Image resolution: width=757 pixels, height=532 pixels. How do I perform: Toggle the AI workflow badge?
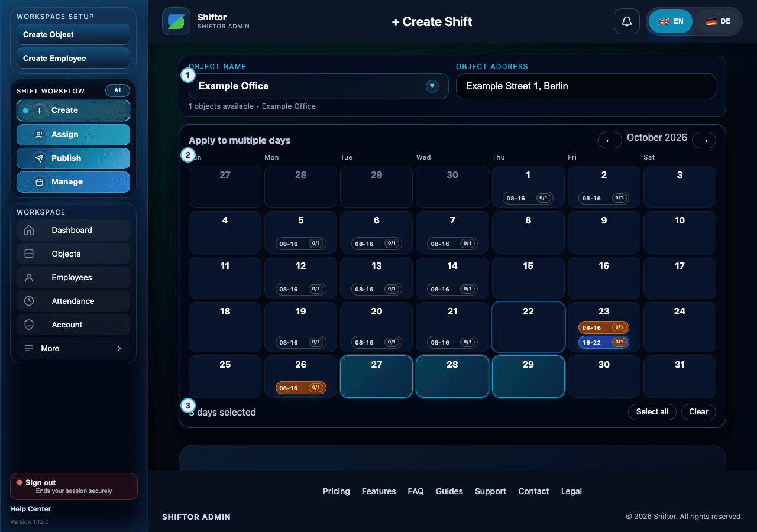click(x=118, y=90)
